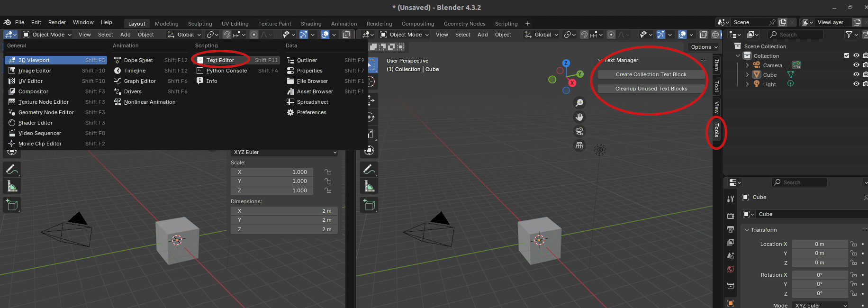Choose Nonlinear Animation editor

coord(151,102)
